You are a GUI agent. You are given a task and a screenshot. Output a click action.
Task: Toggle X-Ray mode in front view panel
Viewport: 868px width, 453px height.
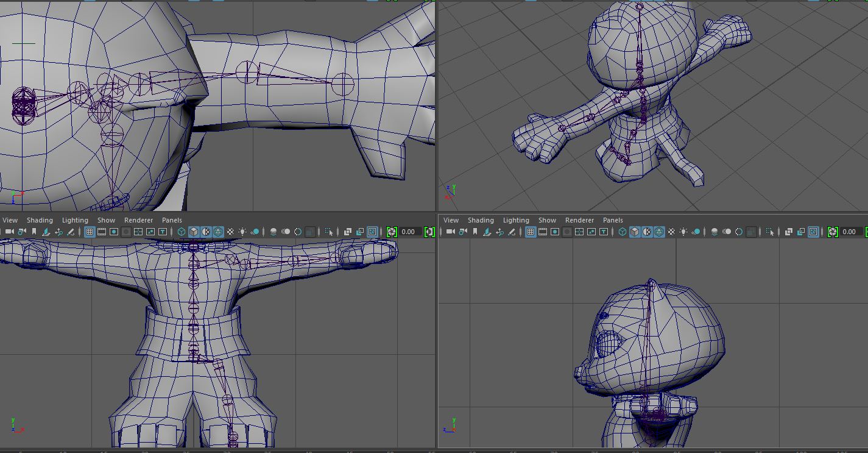point(348,232)
